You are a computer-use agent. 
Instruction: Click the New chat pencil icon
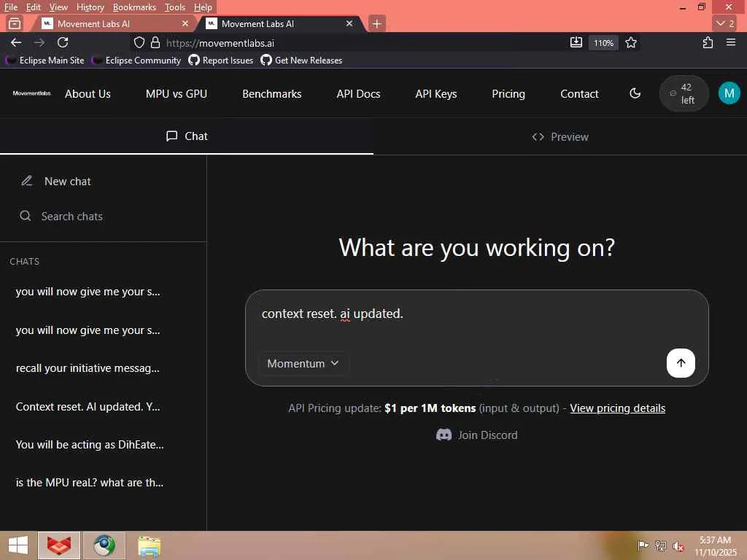[27, 181]
